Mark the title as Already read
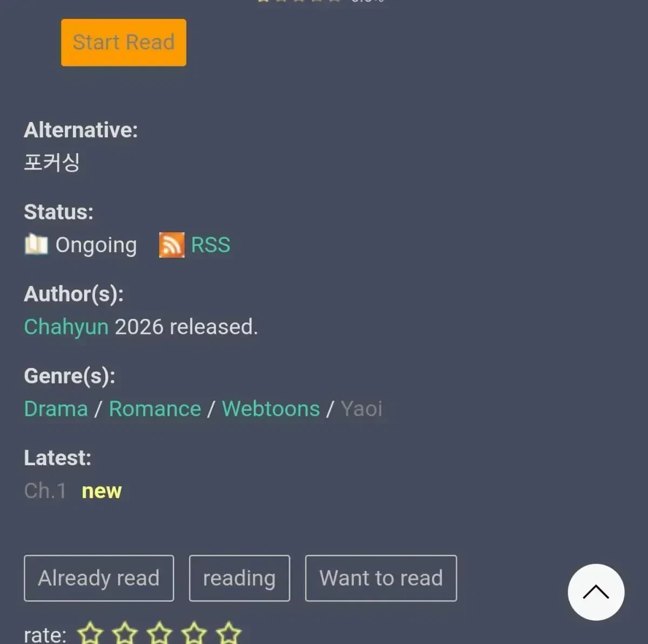 point(99,578)
